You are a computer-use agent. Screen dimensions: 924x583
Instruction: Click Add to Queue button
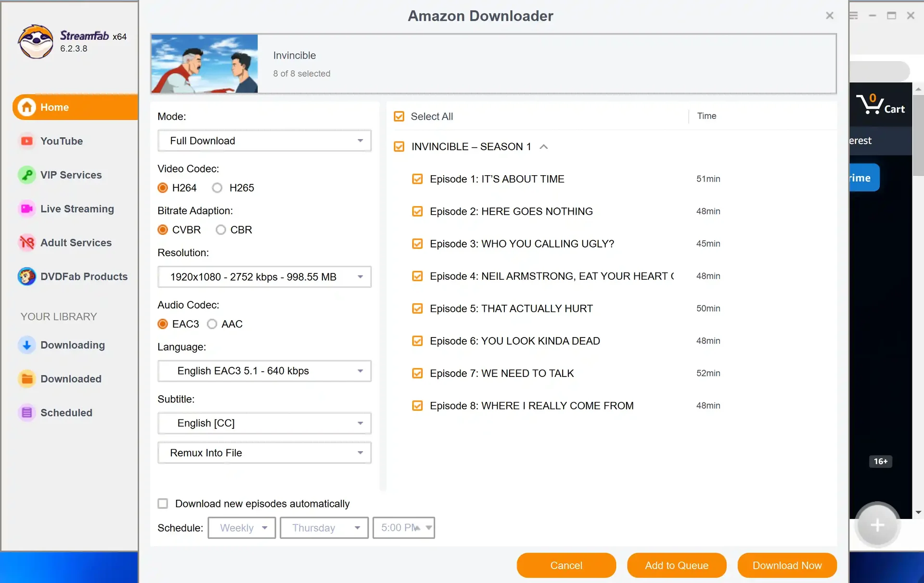[677, 565]
